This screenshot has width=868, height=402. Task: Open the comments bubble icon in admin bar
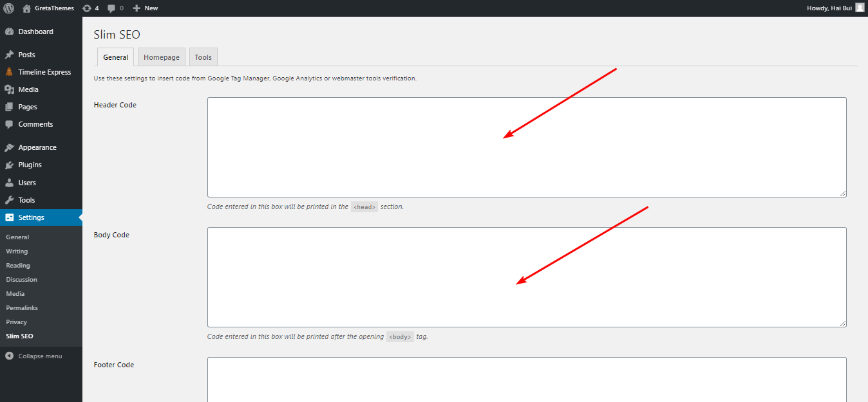(111, 8)
